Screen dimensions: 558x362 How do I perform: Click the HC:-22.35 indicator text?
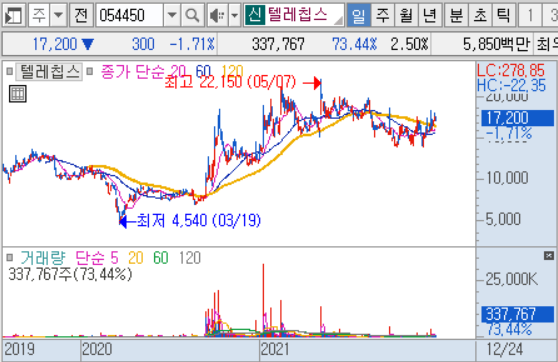(x=511, y=85)
